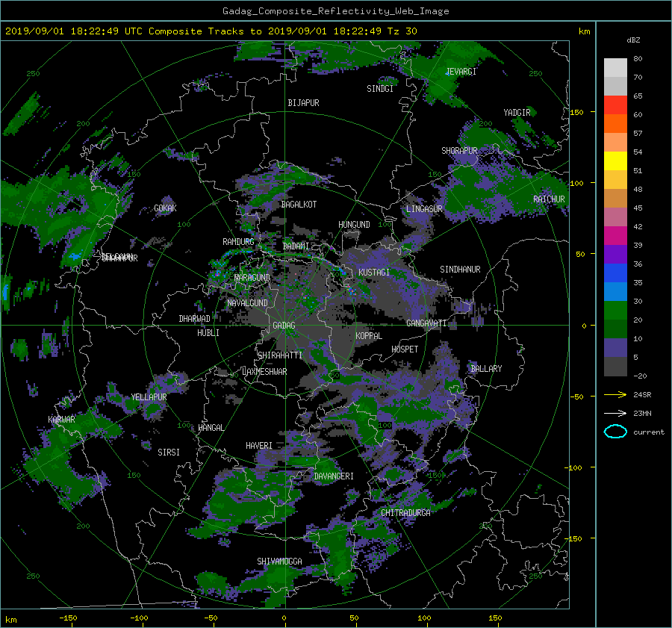This screenshot has width=672, height=628.
Task: Click the SHORAPUR city label
Action: click(x=459, y=151)
